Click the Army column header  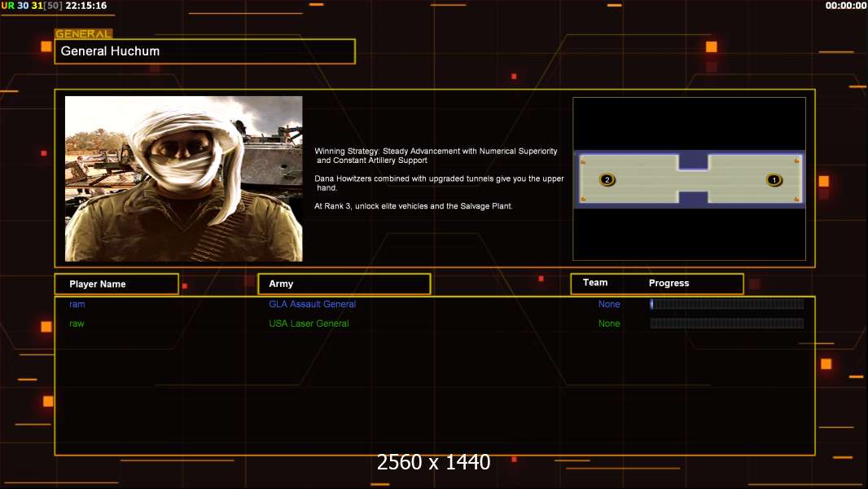pos(344,284)
